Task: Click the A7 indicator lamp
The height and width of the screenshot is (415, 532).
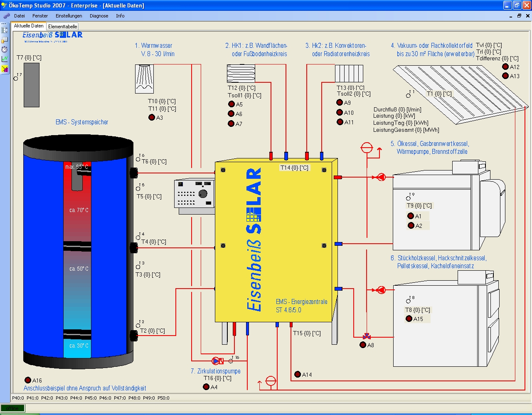Action: coord(232,124)
